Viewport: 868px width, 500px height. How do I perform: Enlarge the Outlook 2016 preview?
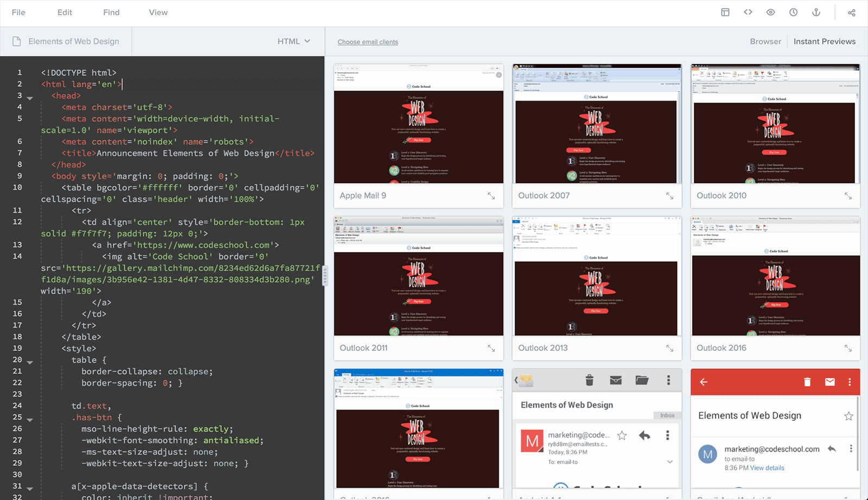click(848, 348)
